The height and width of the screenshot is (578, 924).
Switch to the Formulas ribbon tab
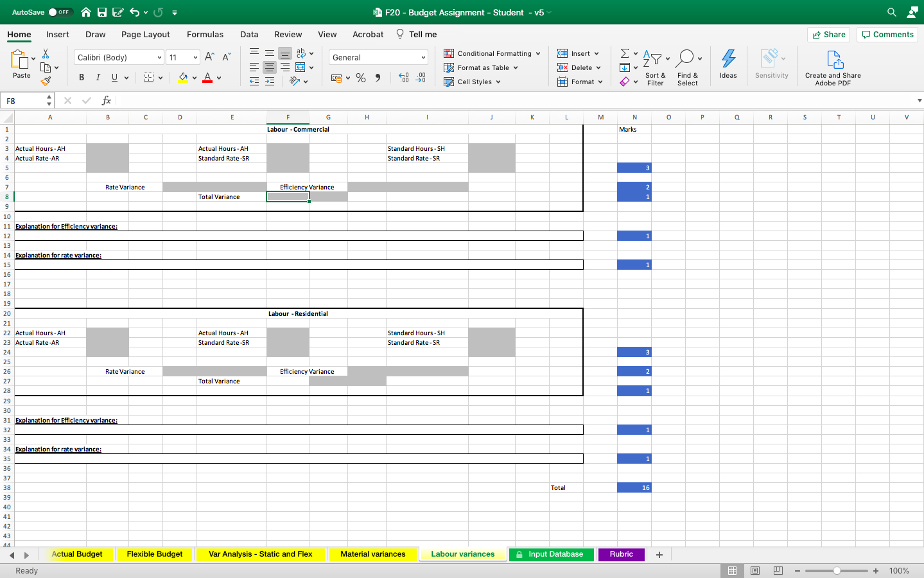click(x=205, y=35)
